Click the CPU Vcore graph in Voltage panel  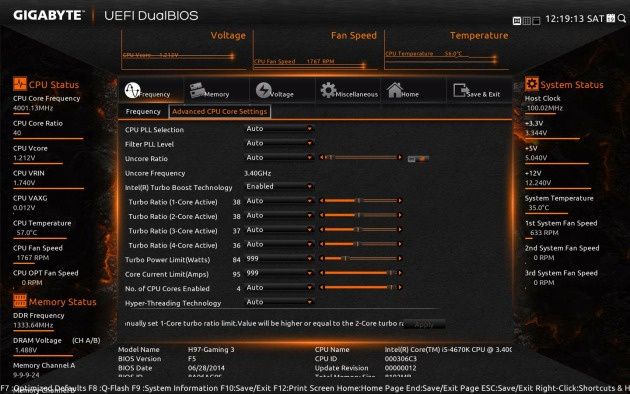[179, 56]
